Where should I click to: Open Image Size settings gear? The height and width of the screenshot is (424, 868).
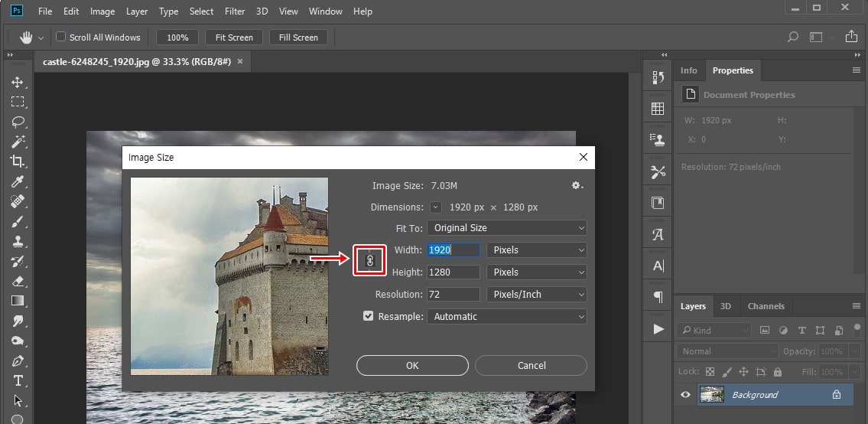coord(577,186)
